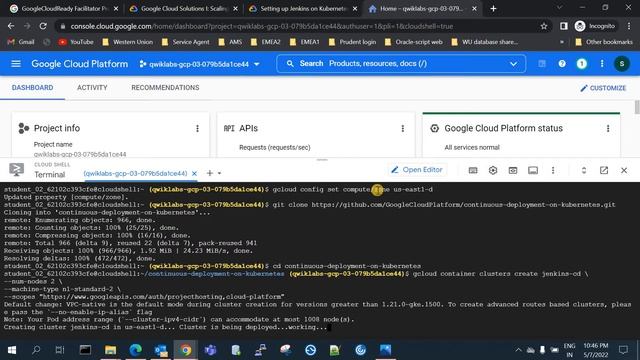Open Project info card options menu
Image resolution: width=640 pixels, height=360 pixels.
[x=198, y=129]
